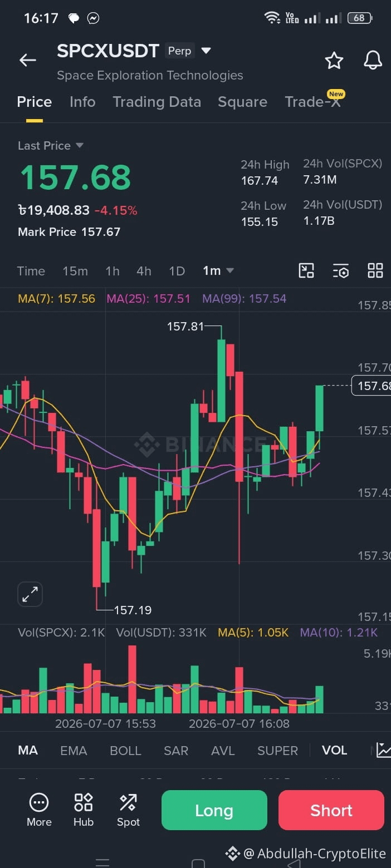Open chart settings icon
Viewport: 391px width, 868px height.
tap(341, 271)
